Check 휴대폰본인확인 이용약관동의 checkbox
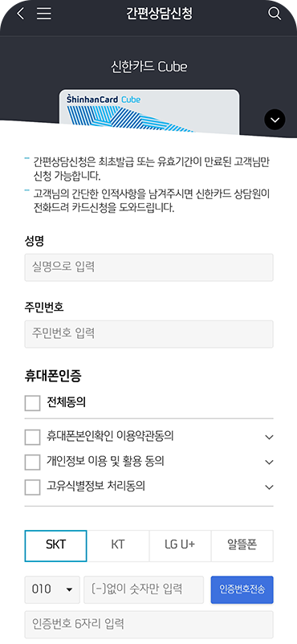The width and height of the screenshot is (297, 644). coord(32,437)
